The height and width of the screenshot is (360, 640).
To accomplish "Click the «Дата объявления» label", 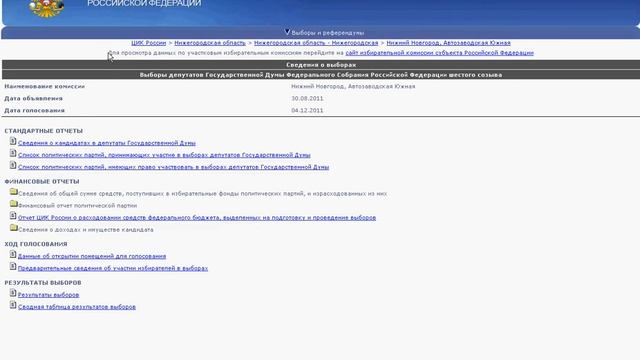I will click(33, 98).
